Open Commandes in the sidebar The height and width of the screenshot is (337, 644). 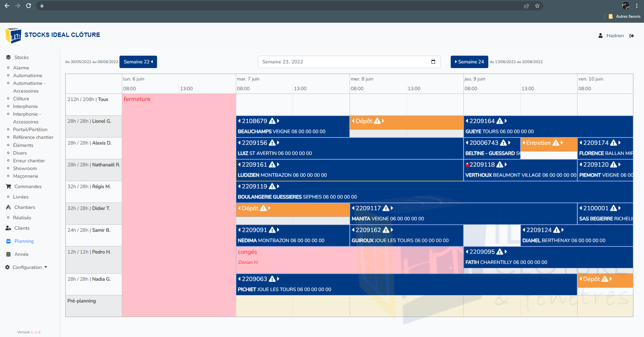(28, 186)
